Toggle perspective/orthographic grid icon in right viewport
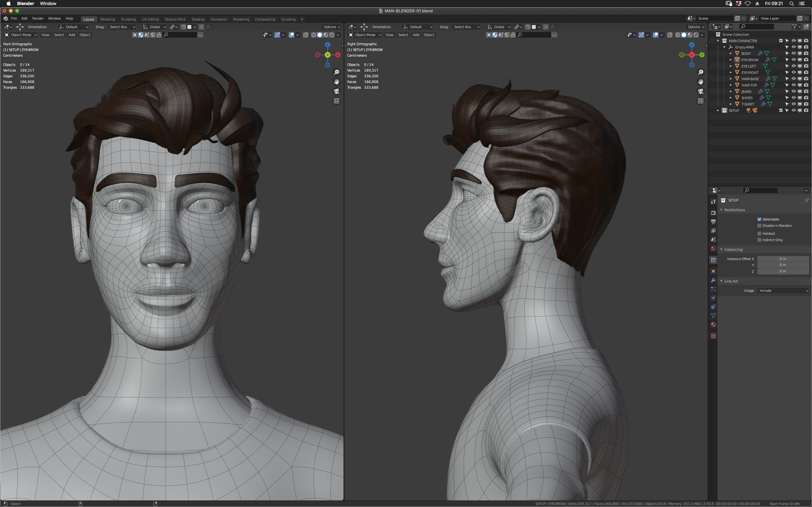812x507 pixels. tap(700, 100)
